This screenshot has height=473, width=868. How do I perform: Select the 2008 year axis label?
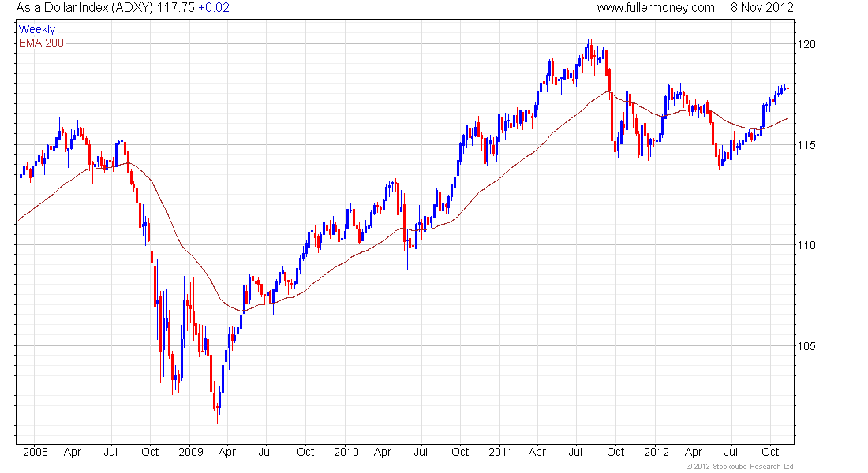[36, 452]
